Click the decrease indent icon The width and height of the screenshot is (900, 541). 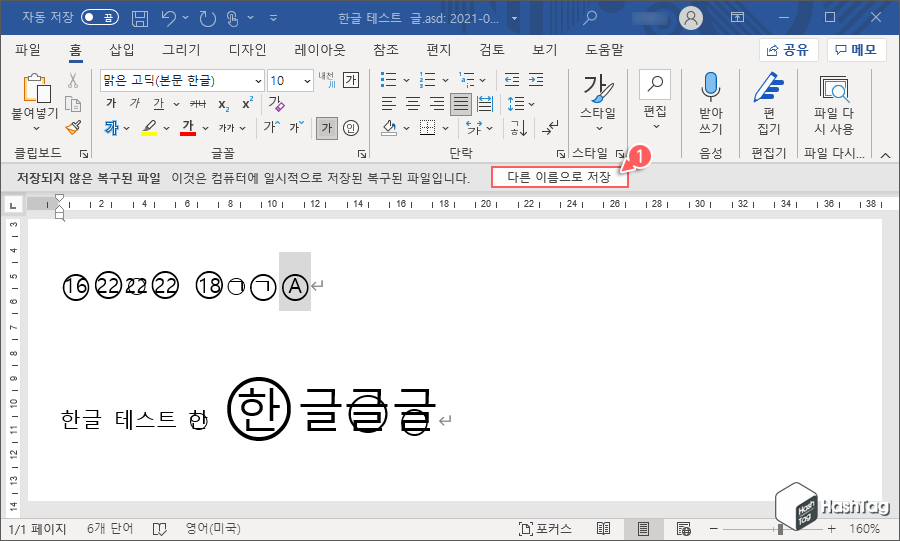point(511,80)
